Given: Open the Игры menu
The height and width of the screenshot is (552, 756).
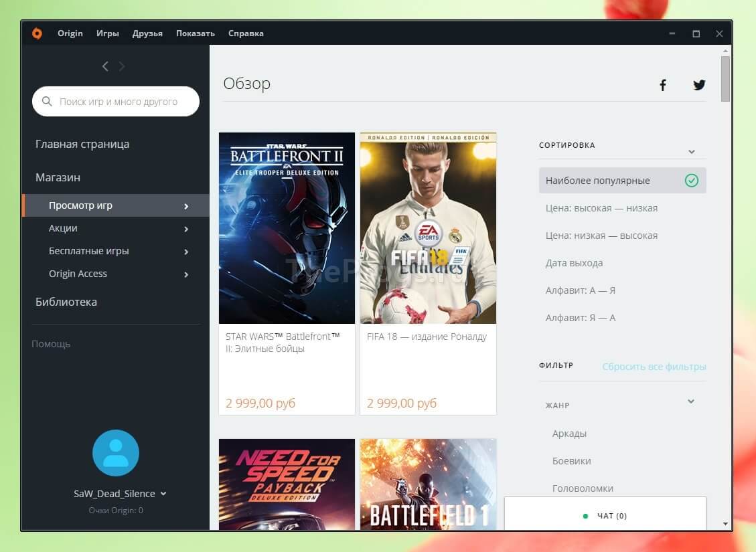Looking at the screenshot, I should [x=108, y=33].
